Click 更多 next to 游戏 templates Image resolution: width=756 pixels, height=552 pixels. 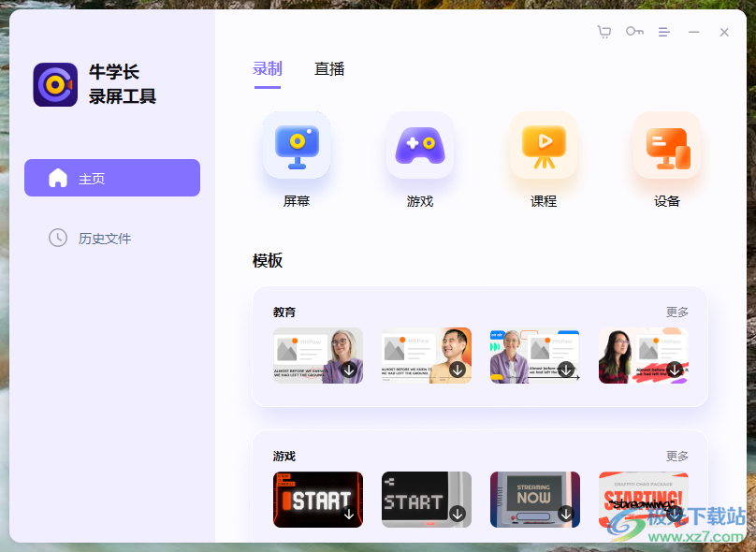[x=676, y=456]
